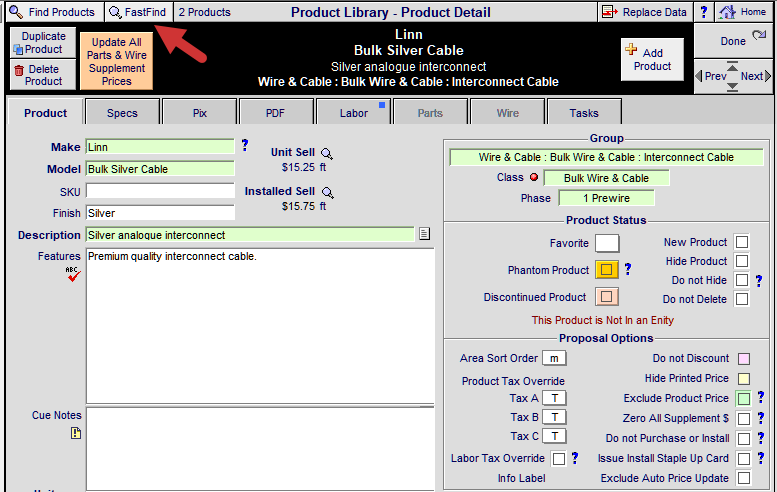
Task: Open the Labor tab
Action: click(x=354, y=113)
